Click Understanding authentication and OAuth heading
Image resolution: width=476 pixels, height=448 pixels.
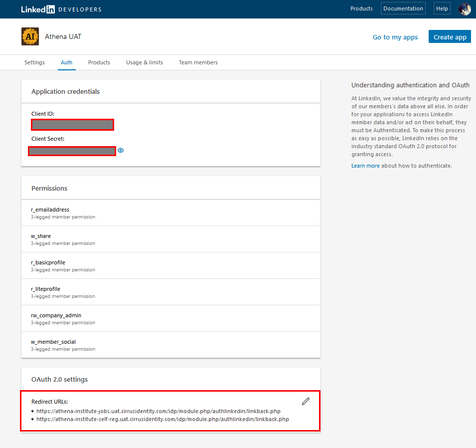point(410,85)
